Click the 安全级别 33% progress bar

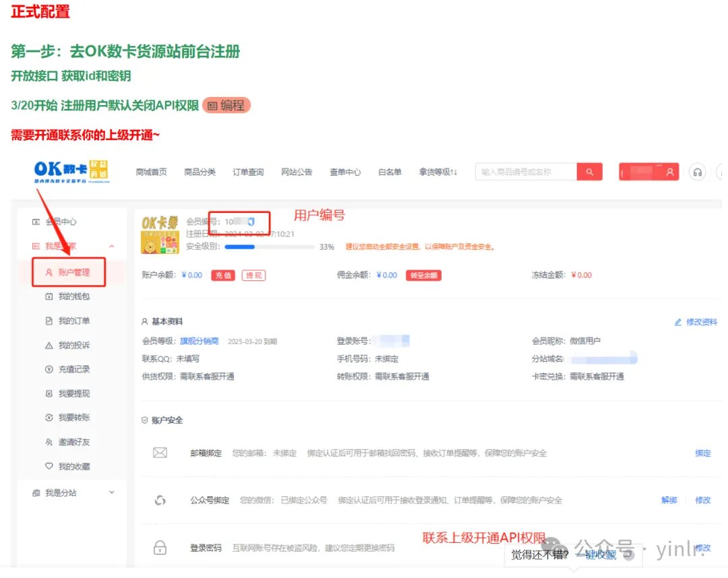pyautogui.click(x=269, y=247)
